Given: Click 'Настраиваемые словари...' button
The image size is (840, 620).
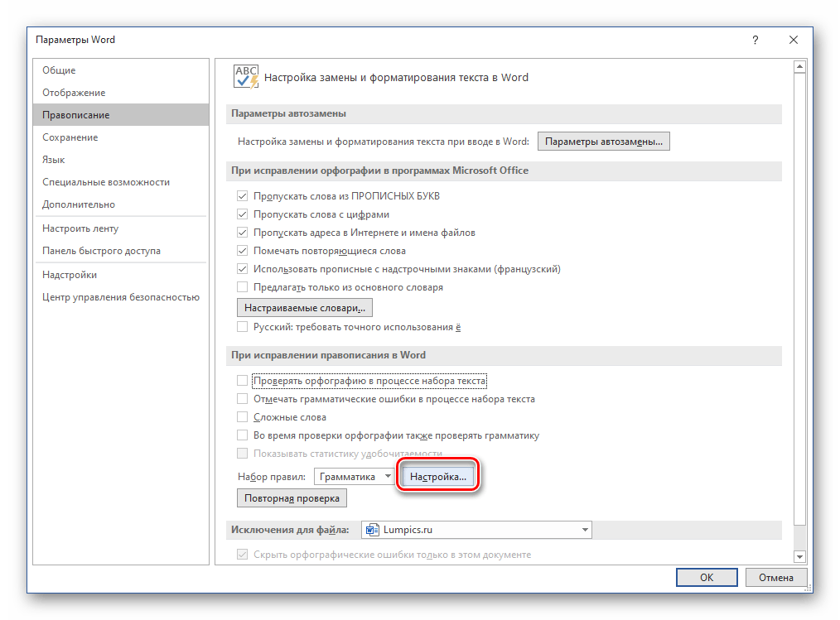Looking at the screenshot, I should pyautogui.click(x=304, y=308).
